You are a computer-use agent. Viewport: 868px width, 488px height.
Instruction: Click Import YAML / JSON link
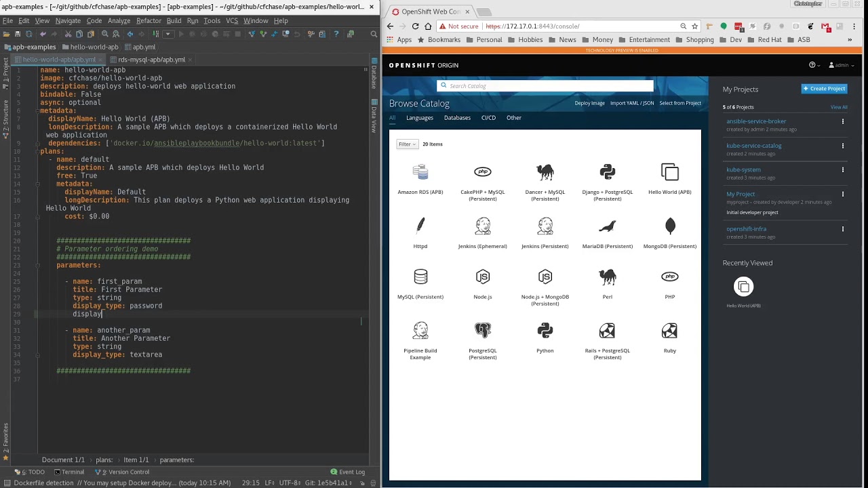(632, 103)
